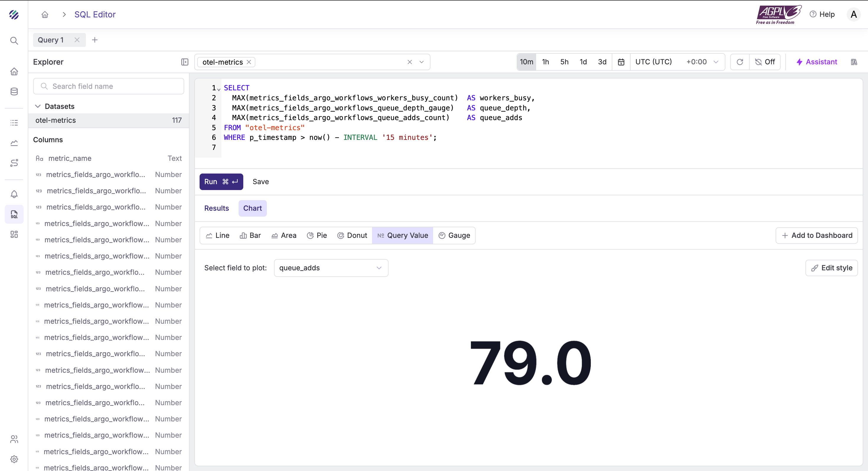
Task: Click the Run query button
Action: 221,182
